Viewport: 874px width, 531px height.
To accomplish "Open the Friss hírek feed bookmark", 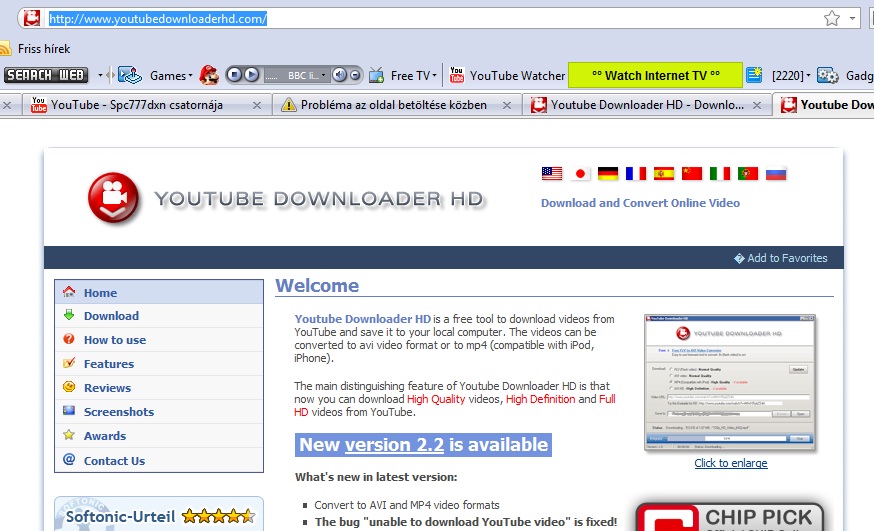I will pyautogui.click(x=43, y=48).
